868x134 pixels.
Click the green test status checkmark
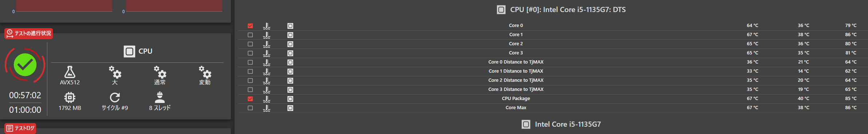coord(25,65)
